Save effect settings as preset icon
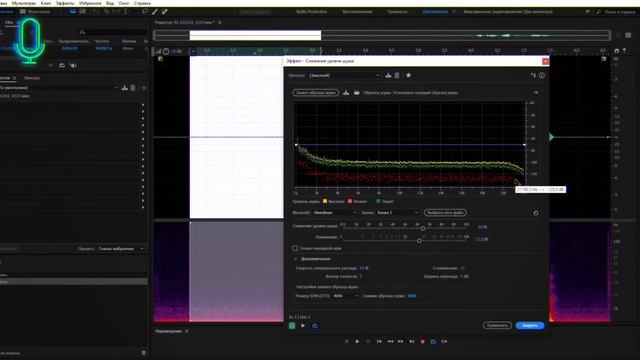This screenshot has height=360, width=640. [x=388, y=75]
